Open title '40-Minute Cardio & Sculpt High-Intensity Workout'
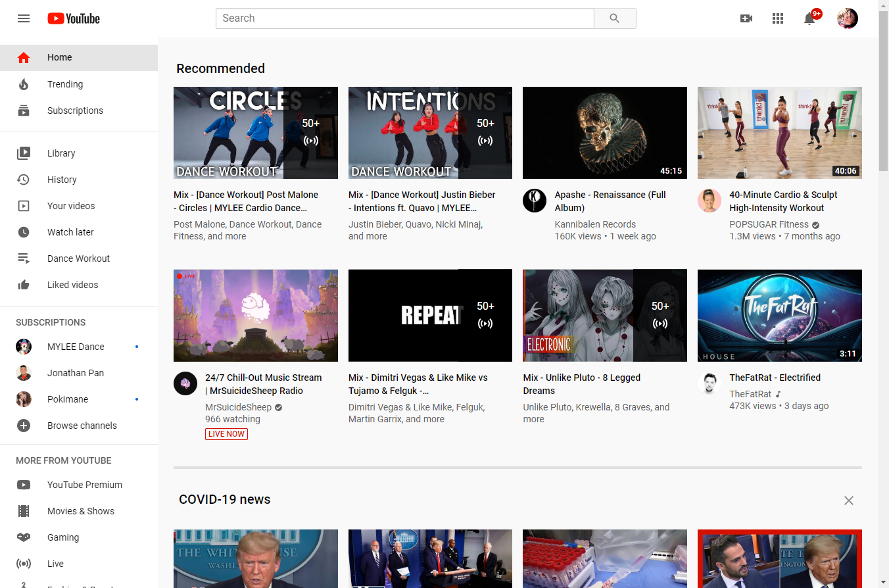The width and height of the screenshot is (889, 588). pos(783,201)
